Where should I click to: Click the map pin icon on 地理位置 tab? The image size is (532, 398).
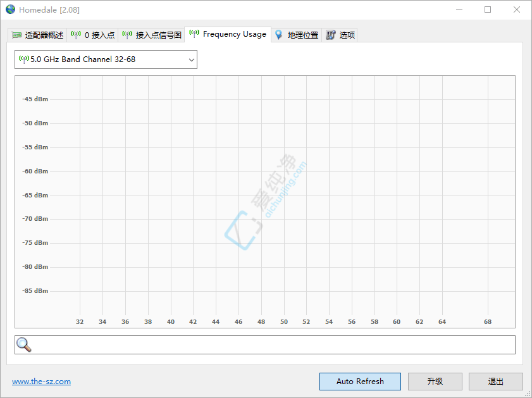pyautogui.click(x=278, y=35)
